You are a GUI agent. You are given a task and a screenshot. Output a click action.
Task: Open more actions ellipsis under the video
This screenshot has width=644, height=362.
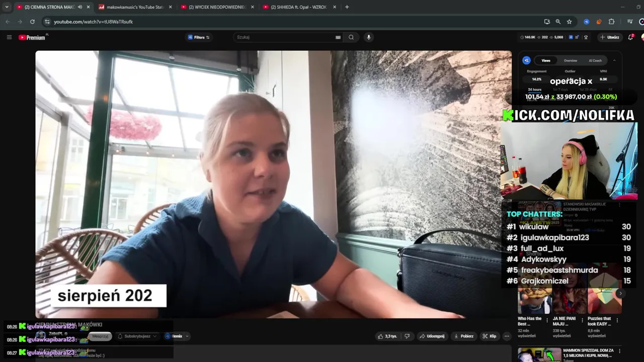[x=507, y=336]
